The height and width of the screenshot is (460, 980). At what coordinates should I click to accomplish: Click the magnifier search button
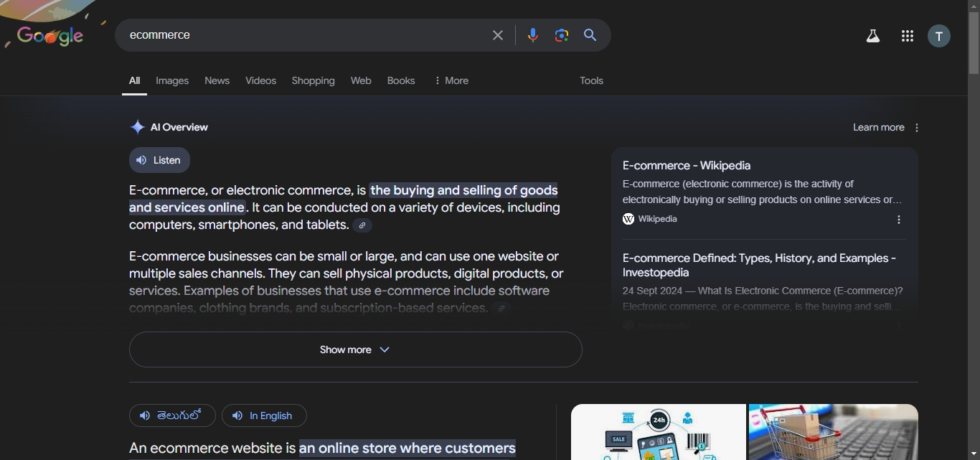pyautogui.click(x=590, y=35)
